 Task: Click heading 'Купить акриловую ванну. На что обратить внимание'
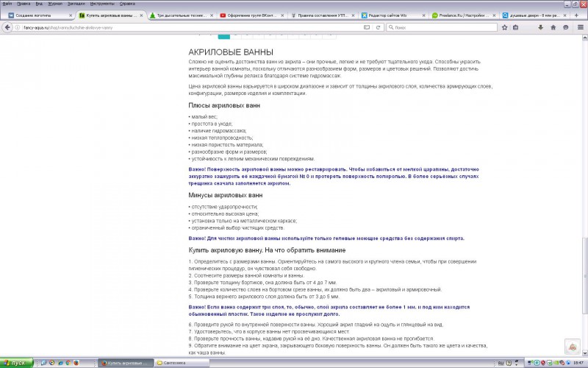[267, 250]
